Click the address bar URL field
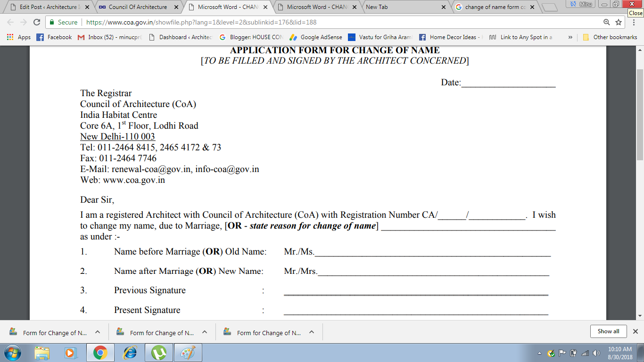644x362 pixels. point(330,22)
